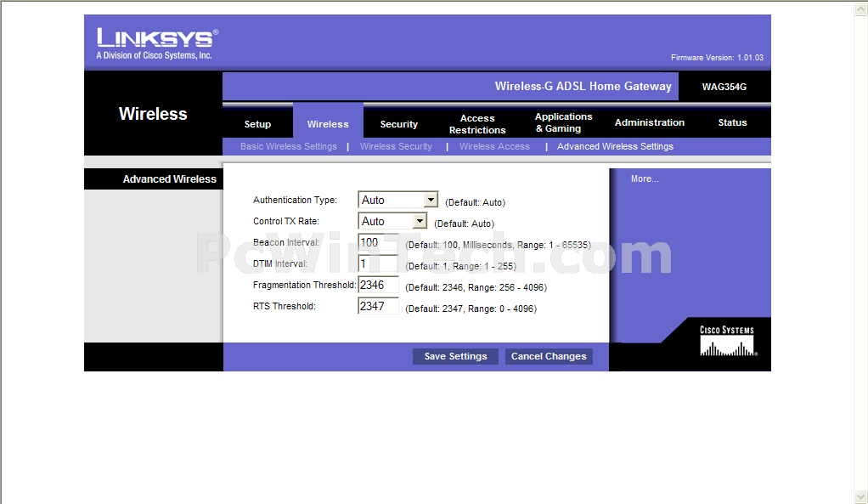Click the More... help link
868x504 pixels.
[645, 178]
